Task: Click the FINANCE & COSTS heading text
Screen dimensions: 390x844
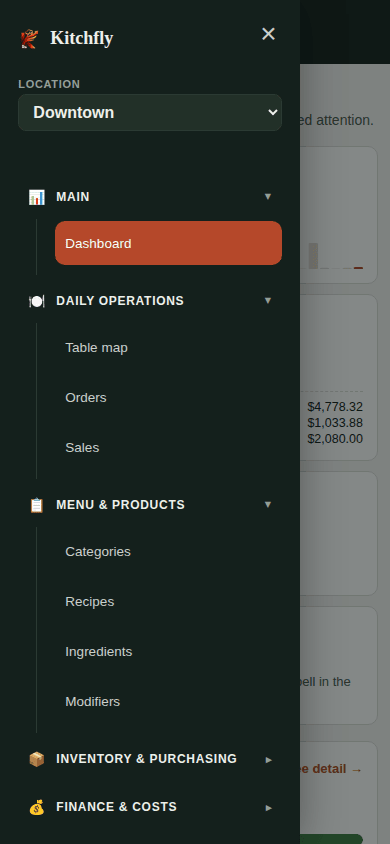Action: (x=117, y=807)
